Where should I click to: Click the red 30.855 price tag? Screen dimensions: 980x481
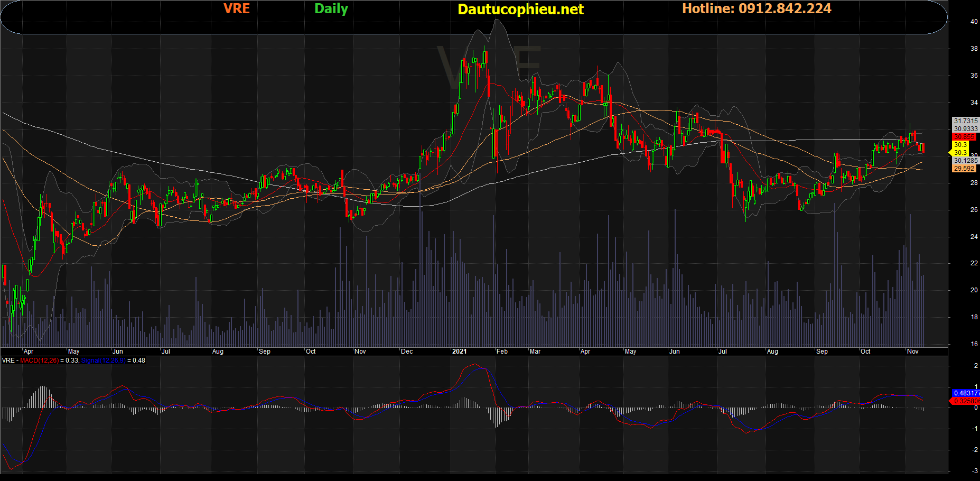(964, 137)
